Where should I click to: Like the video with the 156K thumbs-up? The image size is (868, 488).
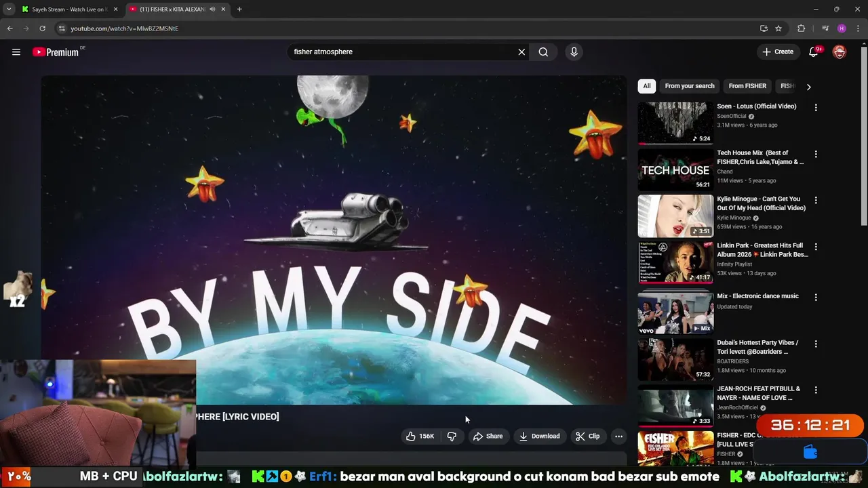(x=421, y=436)
